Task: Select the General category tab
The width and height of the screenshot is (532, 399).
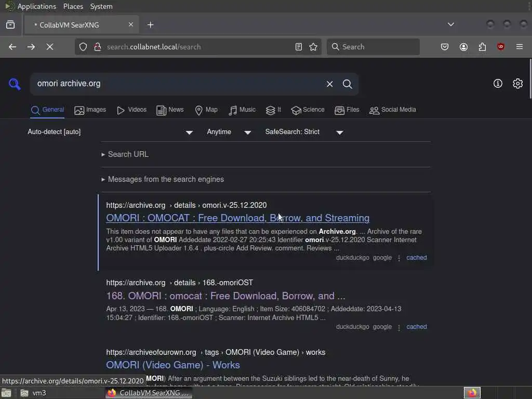Action: point(47,110)
